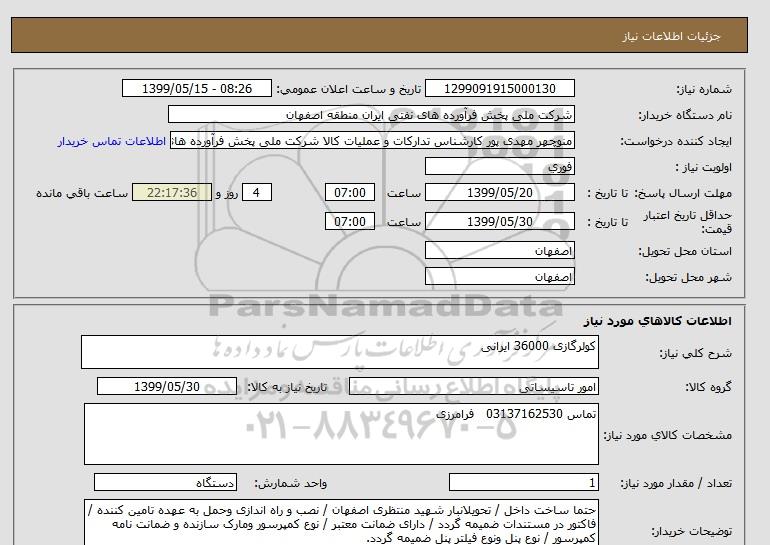
Task: Select the response deadline date 1399/05/20
Action: (x=499, y=192)
